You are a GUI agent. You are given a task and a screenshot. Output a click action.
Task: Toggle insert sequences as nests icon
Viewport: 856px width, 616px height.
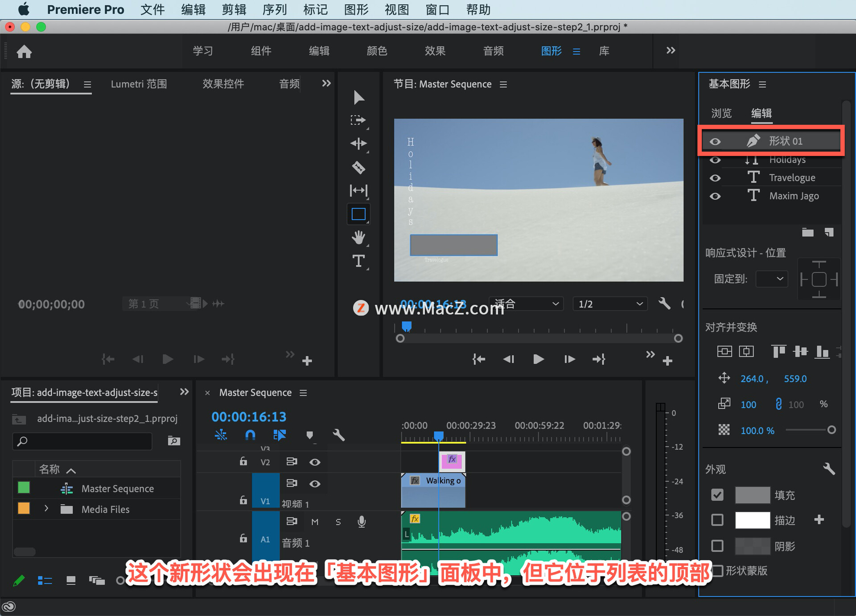click(221, 435)
